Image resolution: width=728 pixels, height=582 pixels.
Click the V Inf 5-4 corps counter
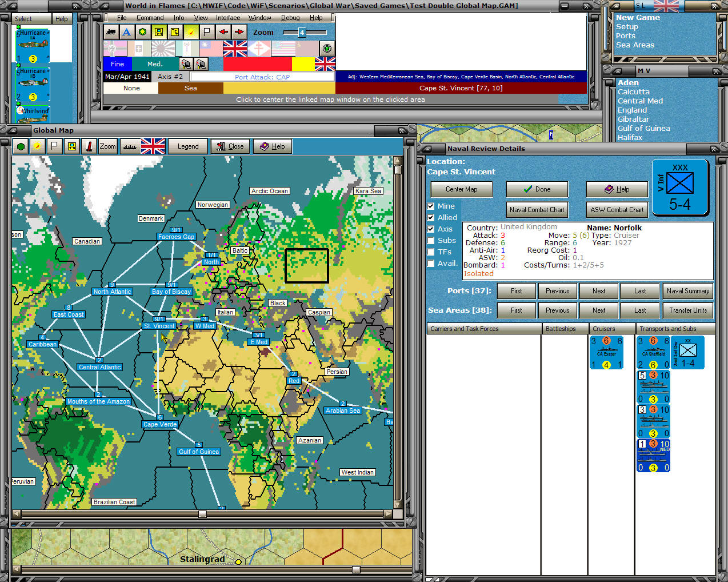pos(680,188)
